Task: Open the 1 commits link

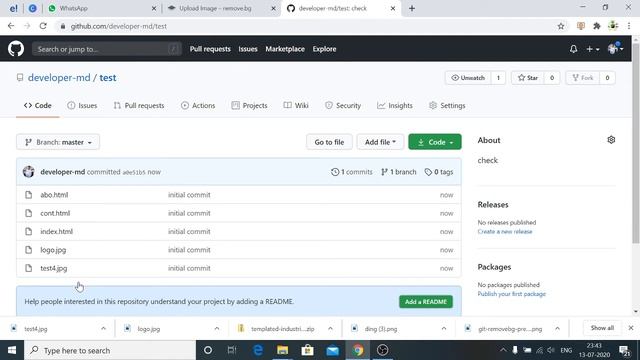Action: tap(352, 172)
